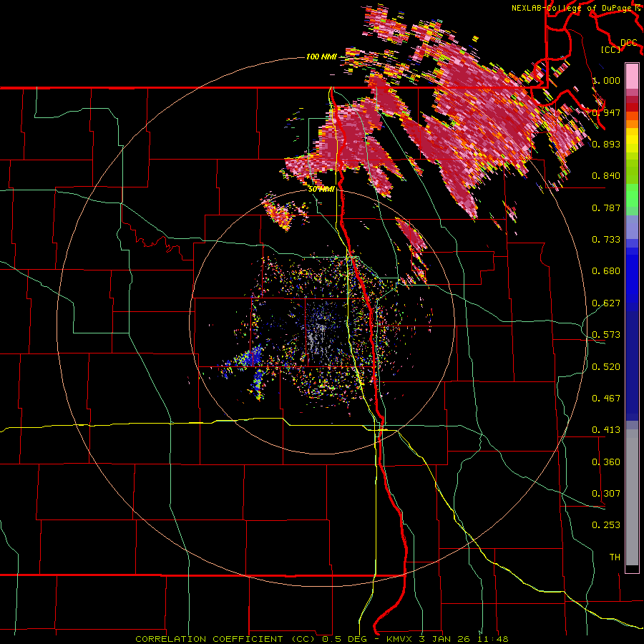Select the 0.627 legend value
The width and height of the screenshot is (644, 644).
[606, 303]
